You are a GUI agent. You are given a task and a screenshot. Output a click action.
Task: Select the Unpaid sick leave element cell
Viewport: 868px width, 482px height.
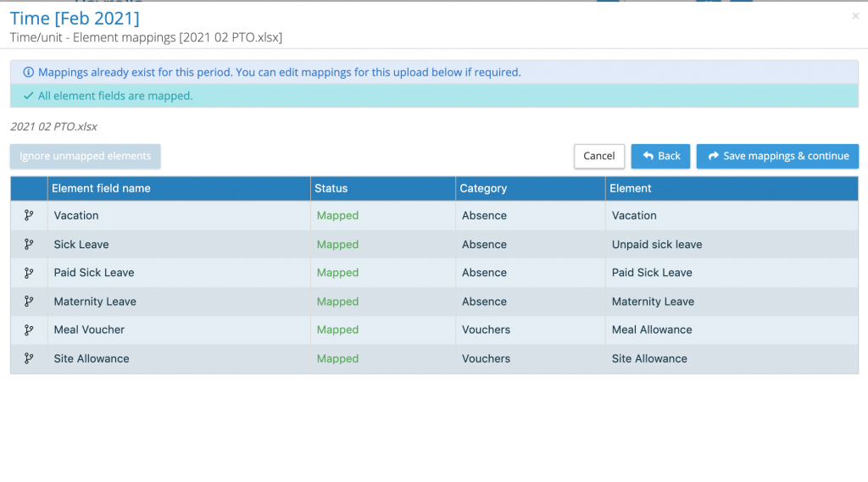pyautogui.click(x=657, y=245)
